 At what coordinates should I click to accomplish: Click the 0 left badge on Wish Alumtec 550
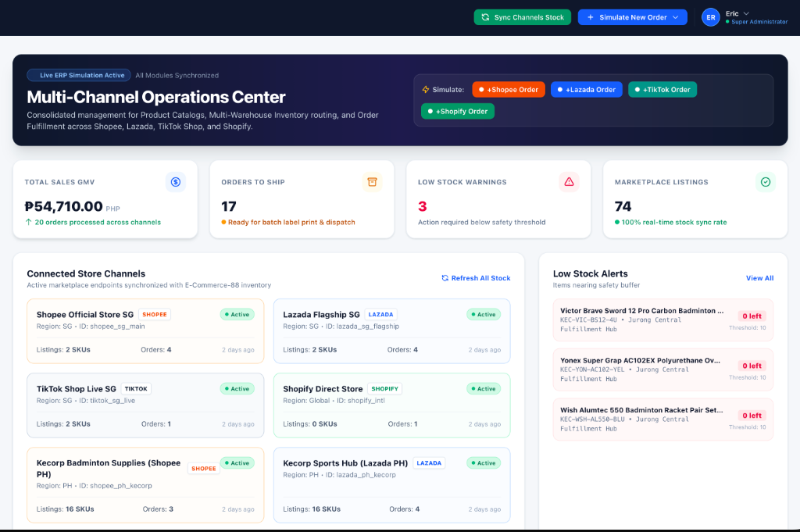click(752, 416)
